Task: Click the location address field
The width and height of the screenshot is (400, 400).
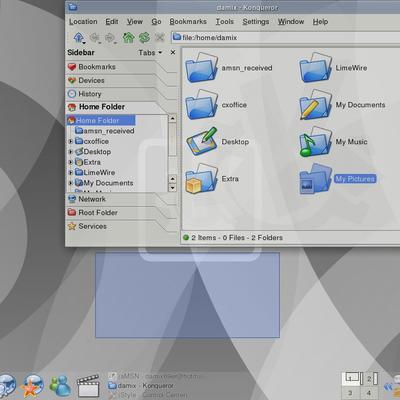Action: 287,37
